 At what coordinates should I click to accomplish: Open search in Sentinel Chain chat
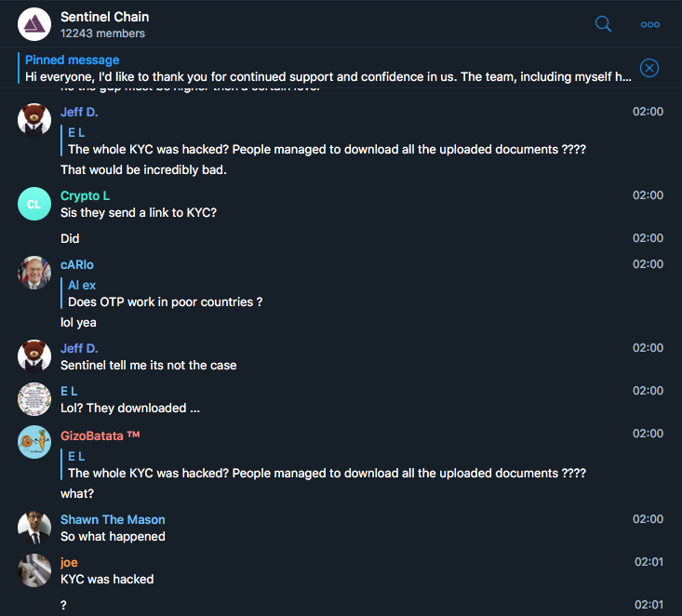pos(603,24)
